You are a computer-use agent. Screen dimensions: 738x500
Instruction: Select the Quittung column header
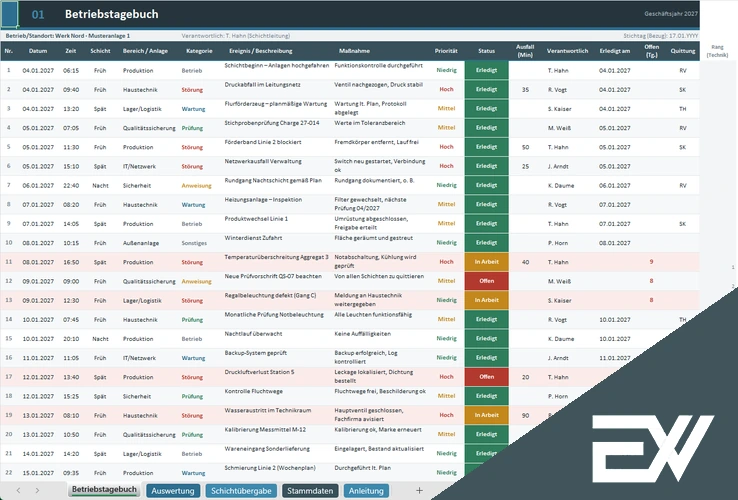coord(683,51)
